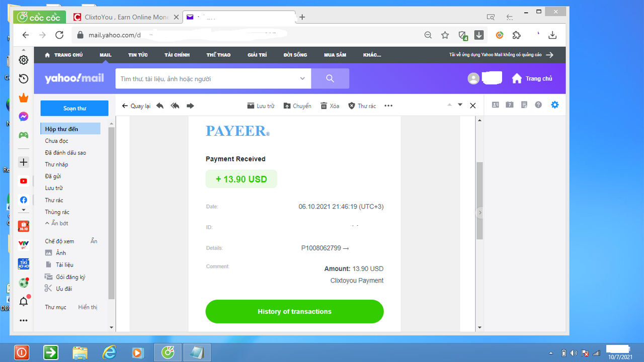Reply to this email
This screenshot has width=644, height=362.
[160, 106]
